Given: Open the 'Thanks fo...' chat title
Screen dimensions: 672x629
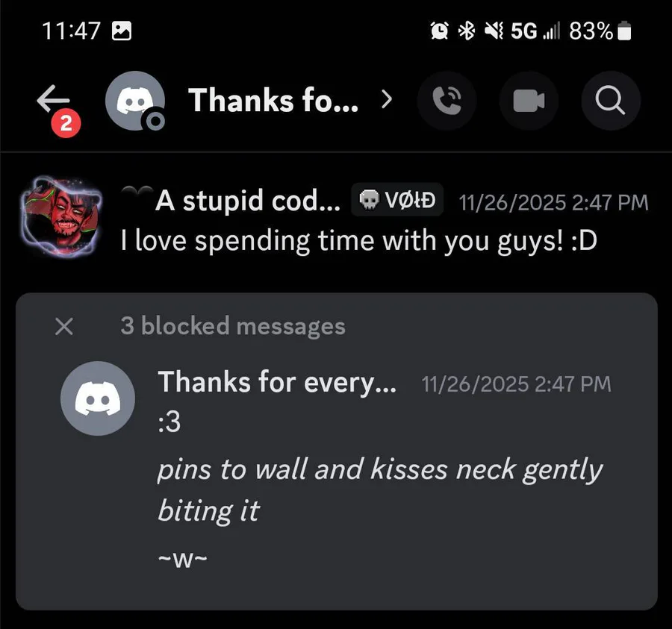Looking at the screenshot, I should pos(273,100).
